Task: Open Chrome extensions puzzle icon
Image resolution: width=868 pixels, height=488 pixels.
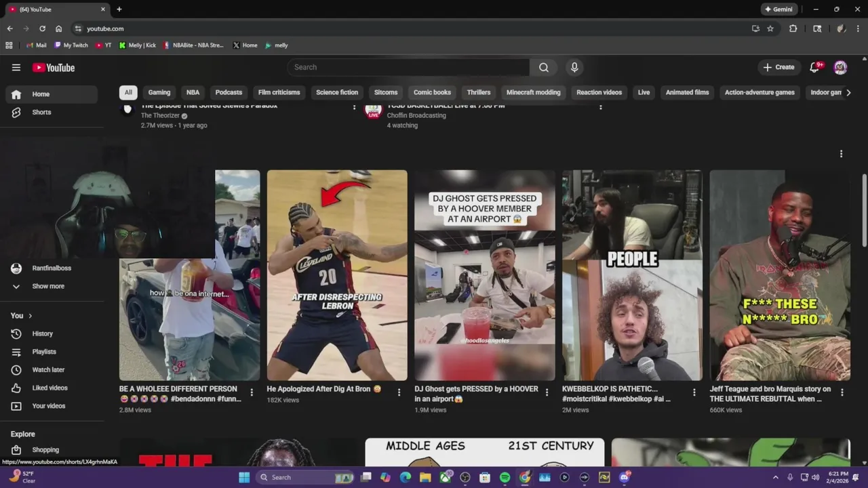Action: (793, 28)
